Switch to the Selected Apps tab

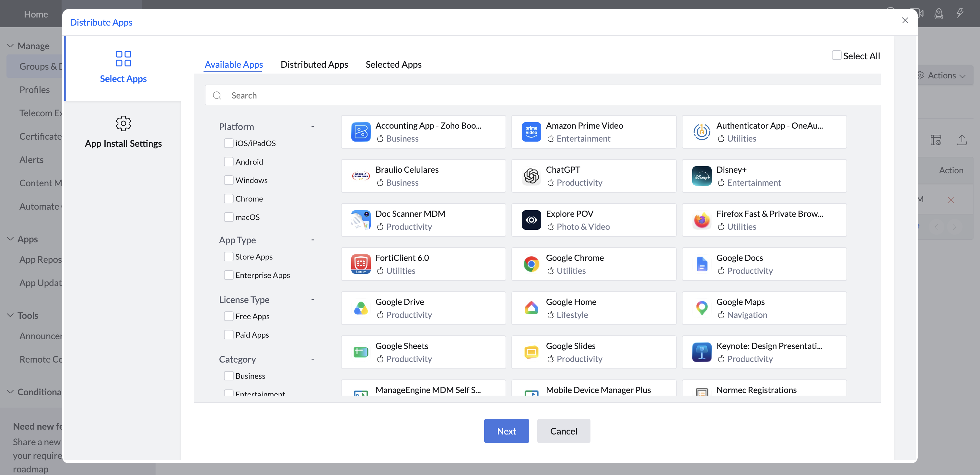(x=393, y=64)
